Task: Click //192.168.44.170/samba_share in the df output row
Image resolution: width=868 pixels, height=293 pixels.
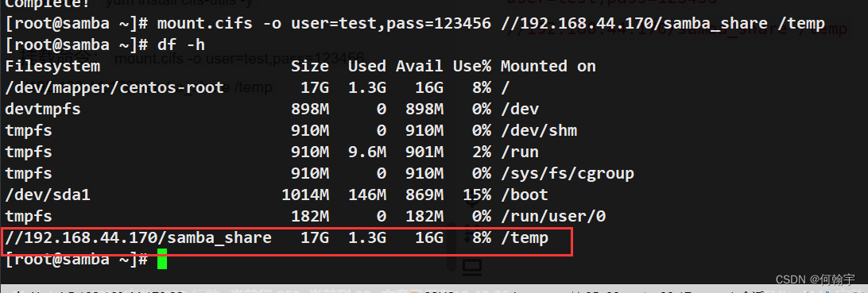Action: (x=138, y=238)
